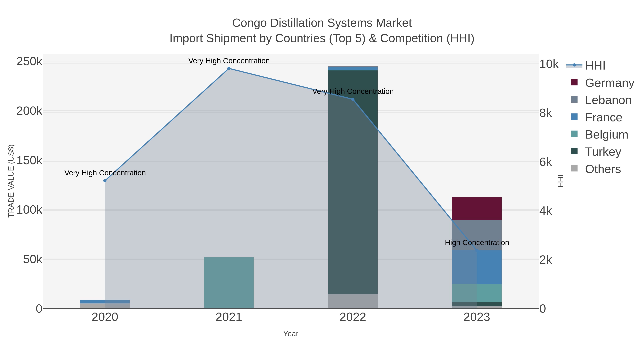Screen dimensions: 644x362
Task: Click the 50k left axis tick
Action: [x=33, y=259]
